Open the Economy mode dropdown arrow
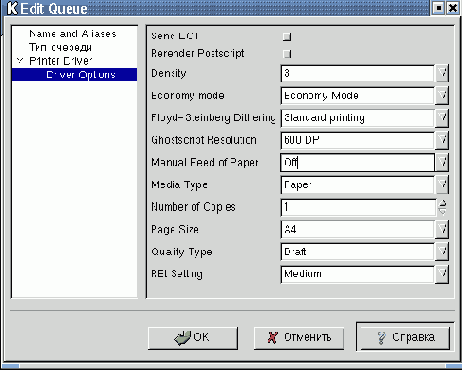This screenshot has height=370, width=462. coord(442,96)
